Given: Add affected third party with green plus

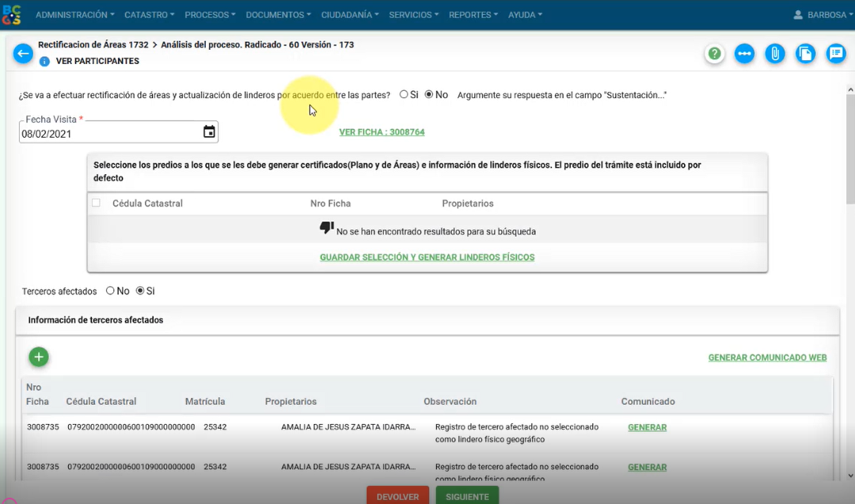Looking at the screenshot, I should click(39, 357).
